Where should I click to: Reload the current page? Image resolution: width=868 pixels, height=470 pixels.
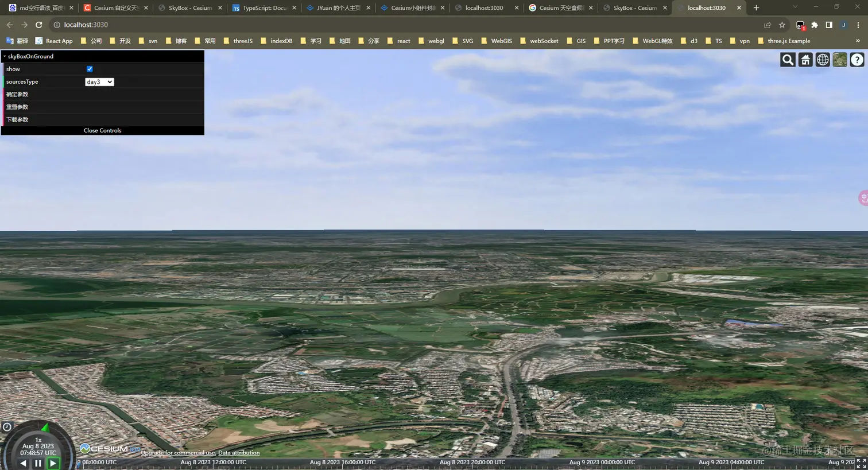point(39,25)
